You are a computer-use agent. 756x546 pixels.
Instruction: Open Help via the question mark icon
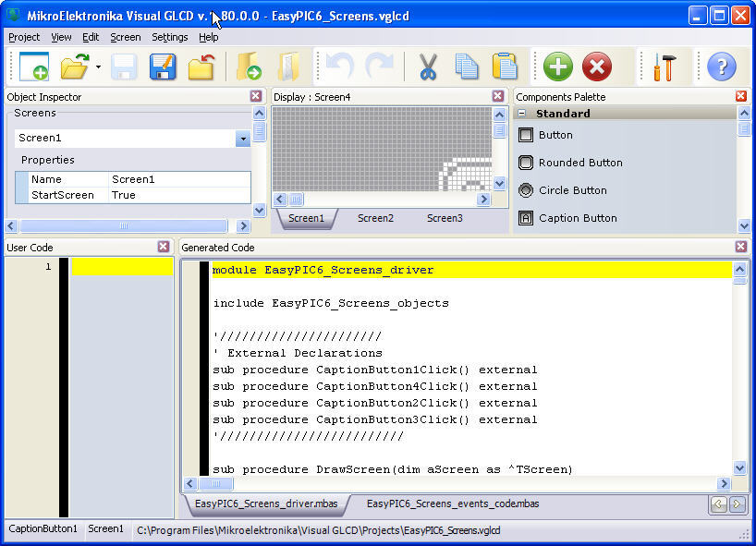pos(722,66)
